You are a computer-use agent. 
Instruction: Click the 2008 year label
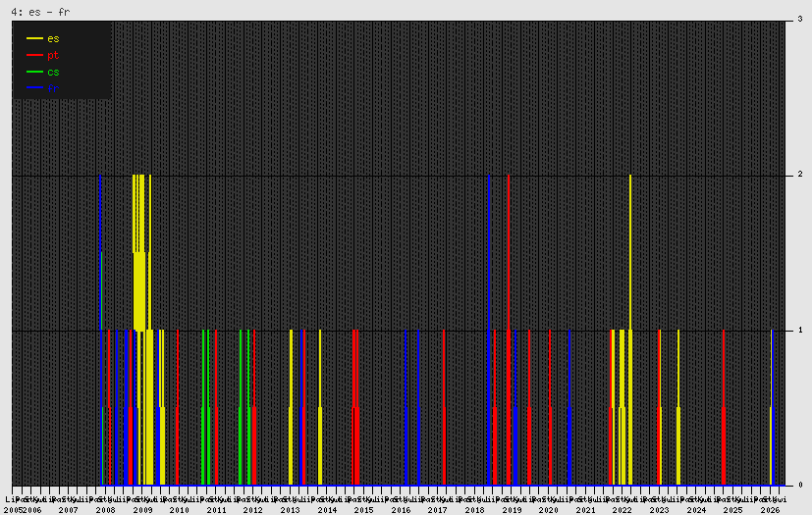[105, 510]
